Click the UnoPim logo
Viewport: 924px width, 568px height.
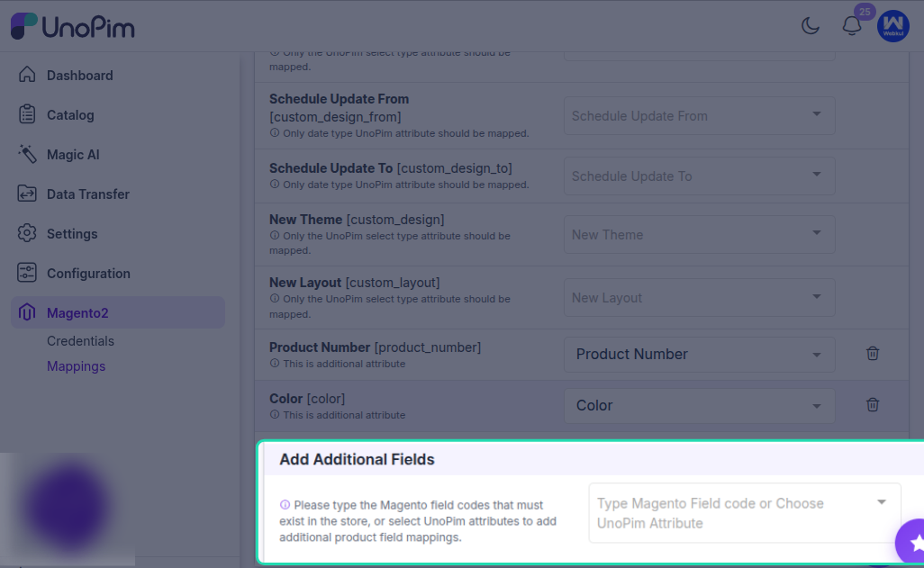[x=72, y=26]
